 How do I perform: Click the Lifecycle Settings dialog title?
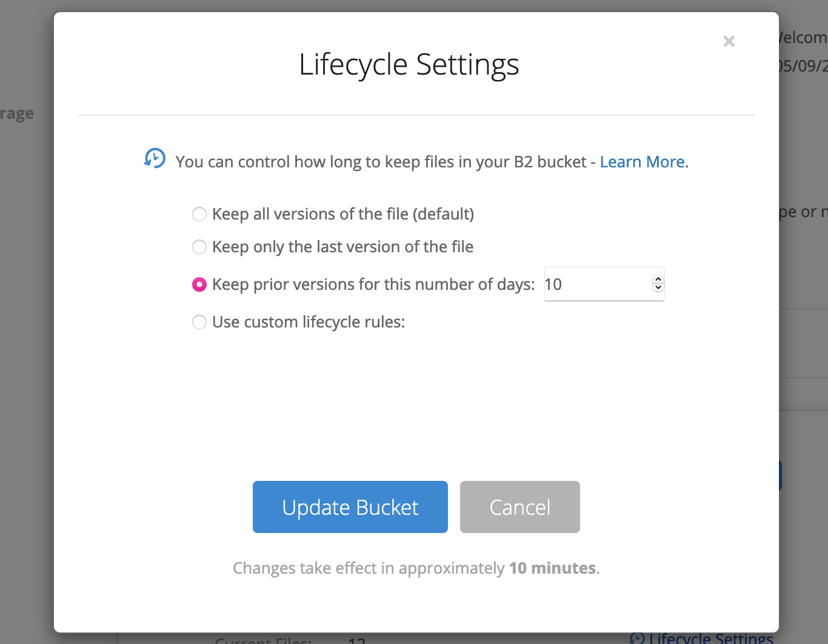[409, 64]
